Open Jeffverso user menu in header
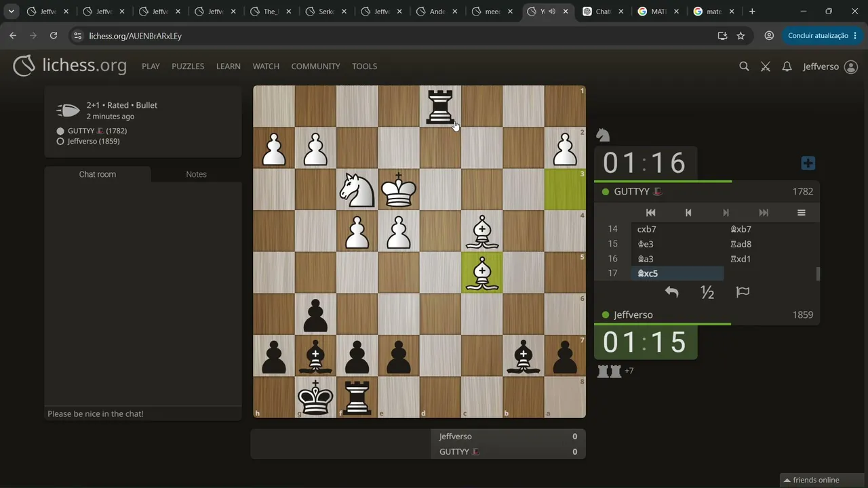 pyautogui.click(x=830, y=66)
